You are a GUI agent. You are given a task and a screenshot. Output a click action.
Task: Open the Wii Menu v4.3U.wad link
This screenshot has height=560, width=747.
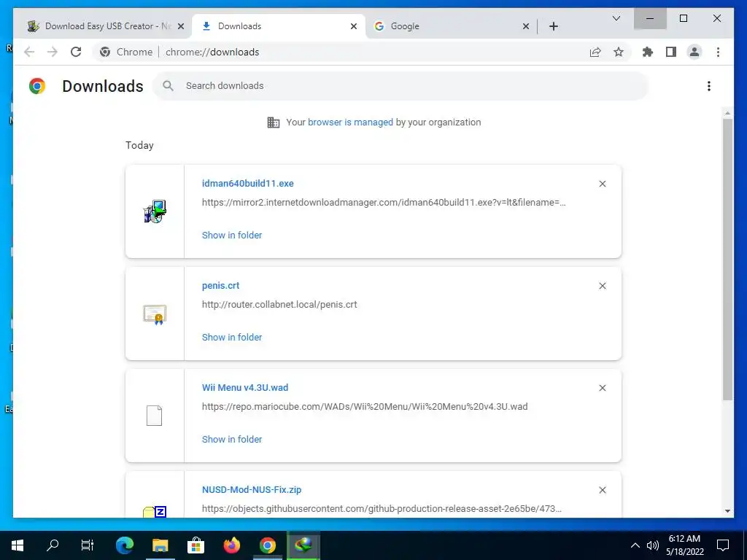pyautogui.click(x=245, y=388)
